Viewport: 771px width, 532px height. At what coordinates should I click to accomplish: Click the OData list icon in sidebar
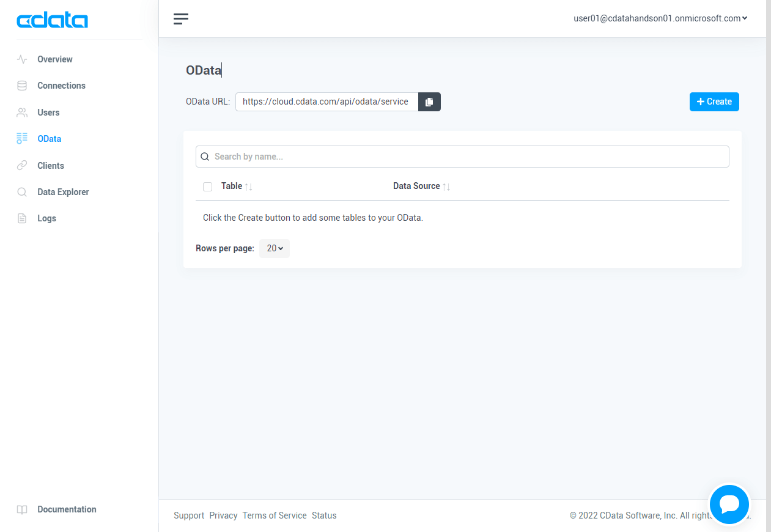coord(22,139)
